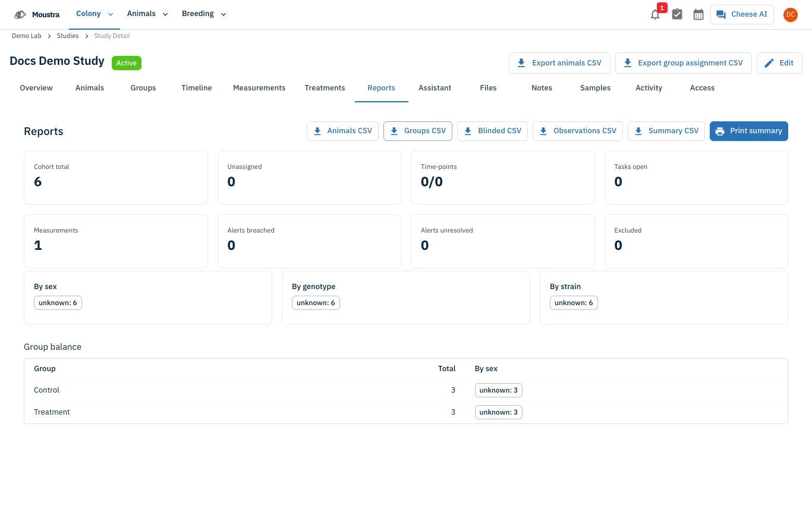Click the download icon on Export animals CSV
The height and width of the screenshot is (508, 812).
tap(521, 63)
